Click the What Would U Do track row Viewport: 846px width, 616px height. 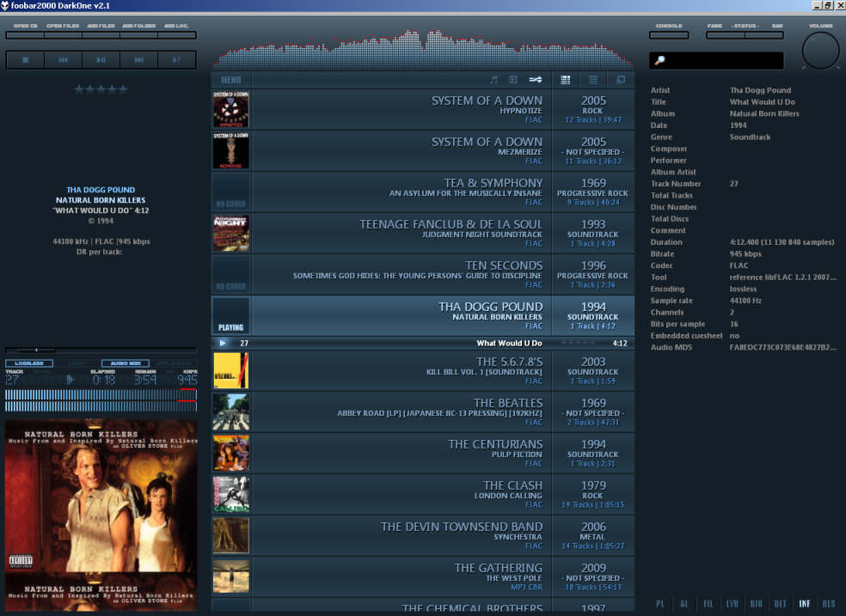[x=423, y=344]
